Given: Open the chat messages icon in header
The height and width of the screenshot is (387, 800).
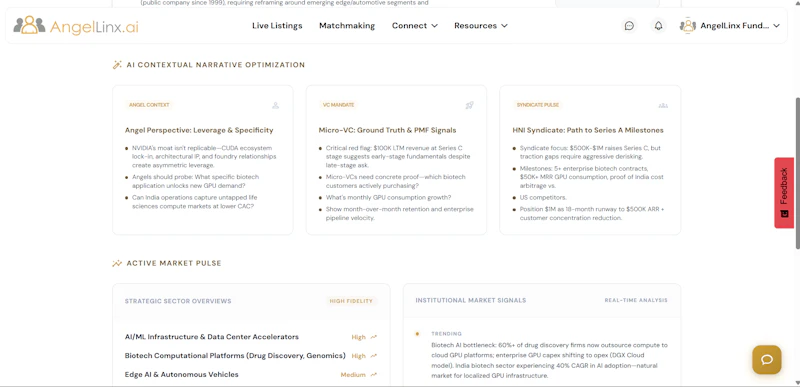Looking at the screenshot, I should pyautogui.click(x=630, y=25).
